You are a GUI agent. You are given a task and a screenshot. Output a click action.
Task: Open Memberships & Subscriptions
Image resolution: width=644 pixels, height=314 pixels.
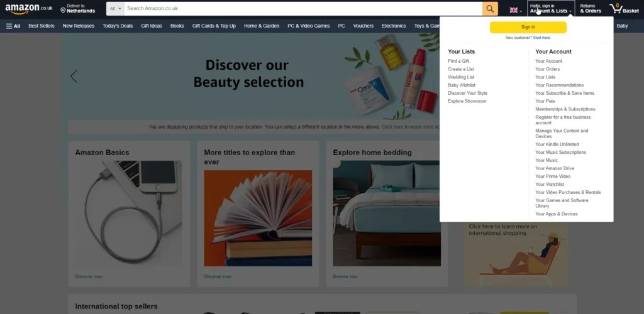click(565, 109)
